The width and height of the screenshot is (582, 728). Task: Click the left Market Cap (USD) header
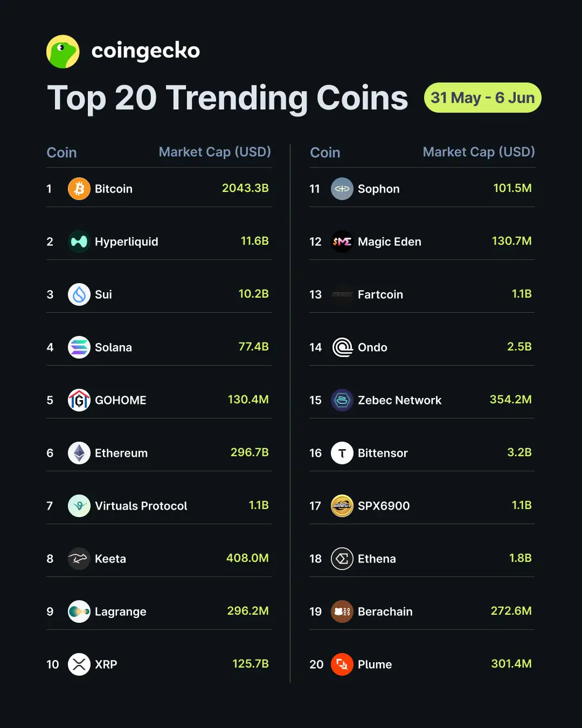(x=215, y=152)
